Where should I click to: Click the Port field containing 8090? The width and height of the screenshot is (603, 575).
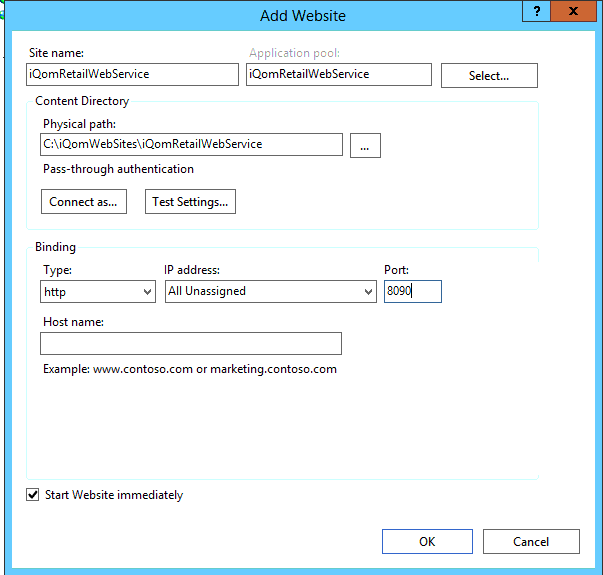(412, 291)
